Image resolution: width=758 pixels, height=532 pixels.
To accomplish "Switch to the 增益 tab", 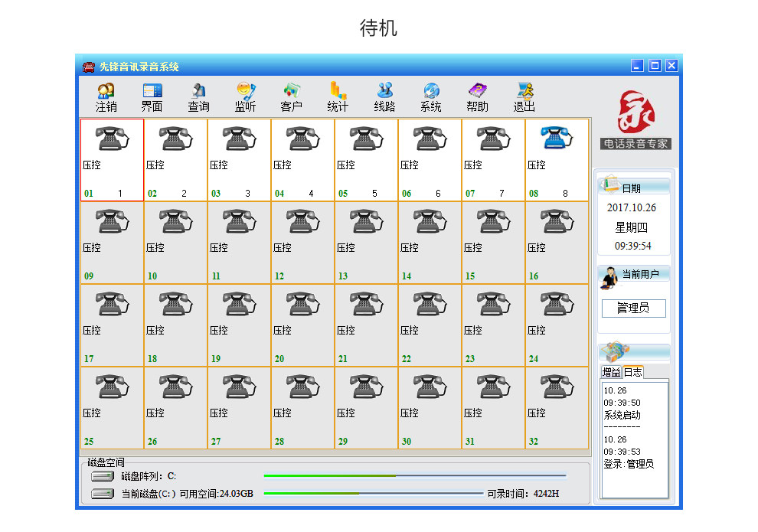I will click(x=611, y=372).
